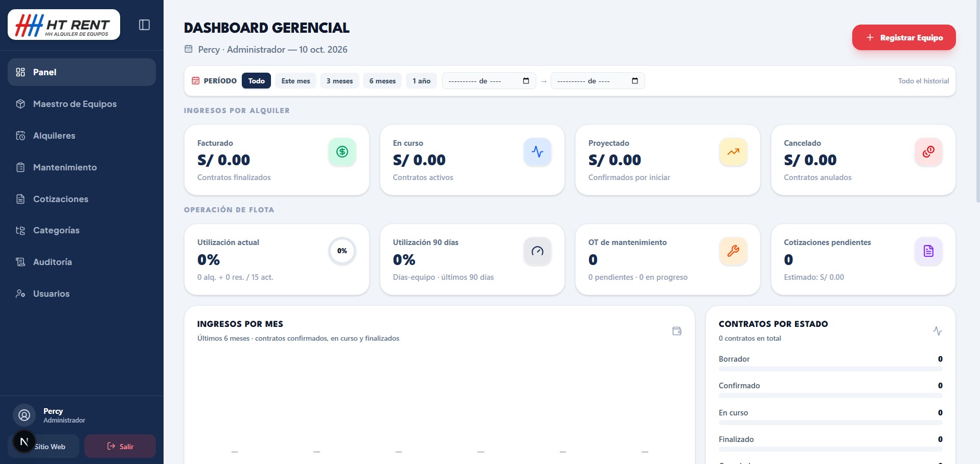Screen dimensions: 980x464
Task: Click the 'Estimado: S/ 0.00' text
Action: click(814, 277)
